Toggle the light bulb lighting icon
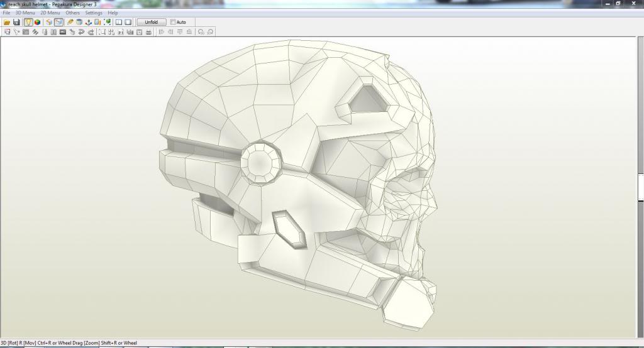This screenshot has height=348, width=644. click(28, 22)
